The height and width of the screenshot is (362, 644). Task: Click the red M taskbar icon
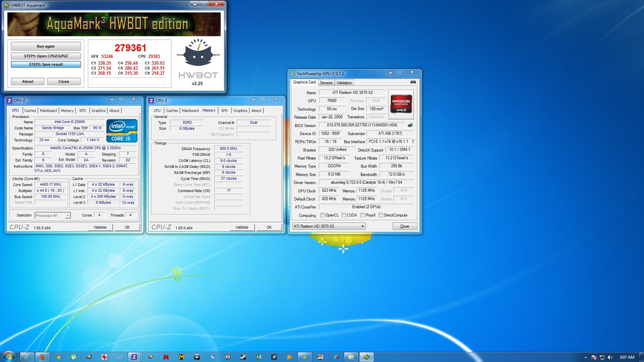[x=166, y=357]
